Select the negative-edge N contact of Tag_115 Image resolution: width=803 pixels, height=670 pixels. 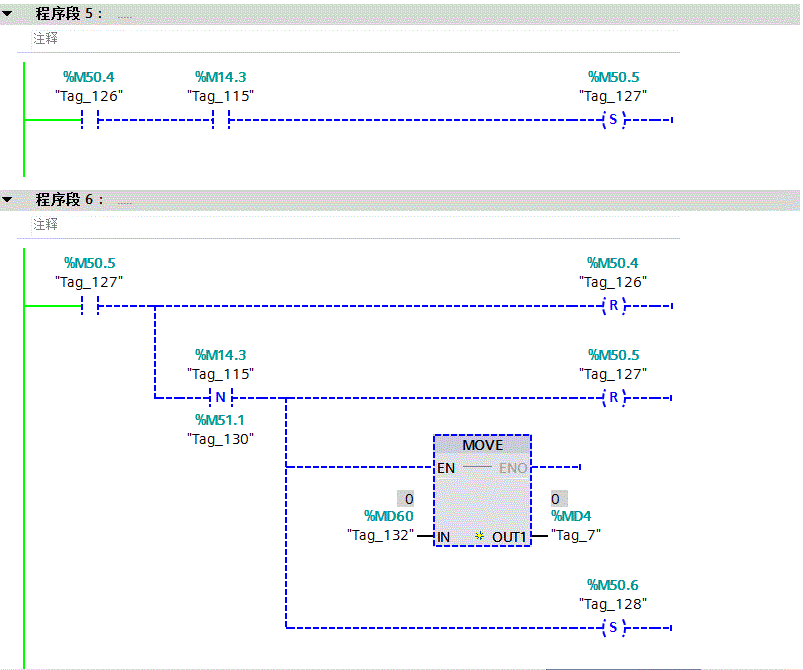221,397
